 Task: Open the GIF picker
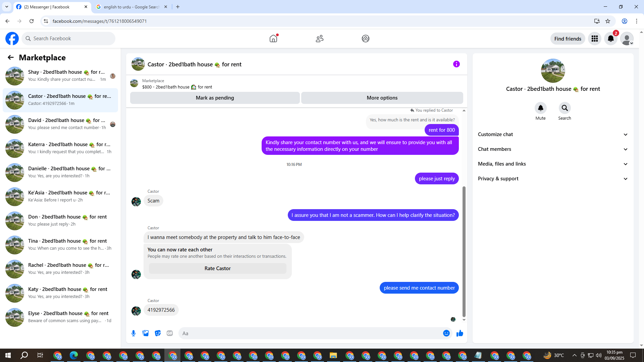tap(170, 333)
